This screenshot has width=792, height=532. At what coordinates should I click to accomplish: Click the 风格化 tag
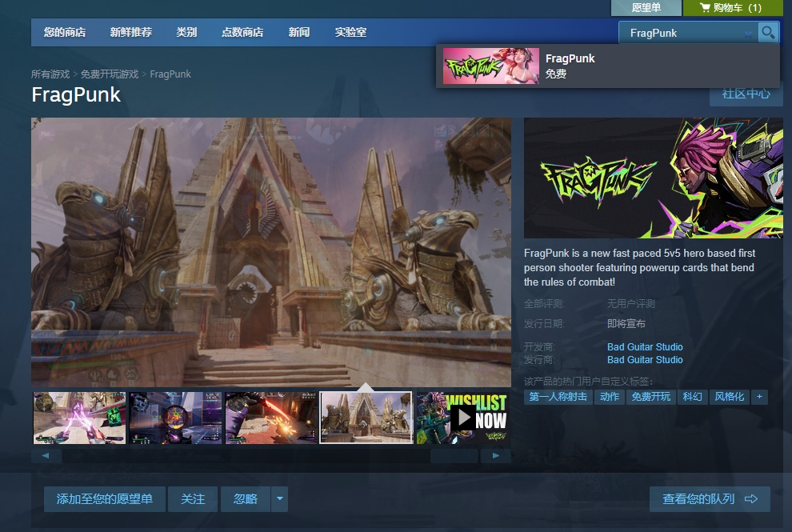pyautogui.click(x=730, y=397)
